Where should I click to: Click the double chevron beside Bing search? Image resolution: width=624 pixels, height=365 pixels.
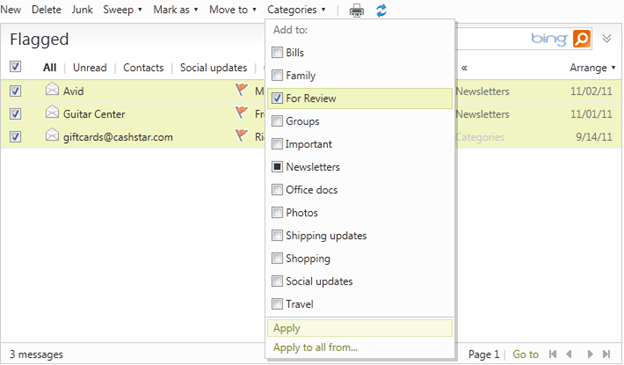tap(606, 39)
